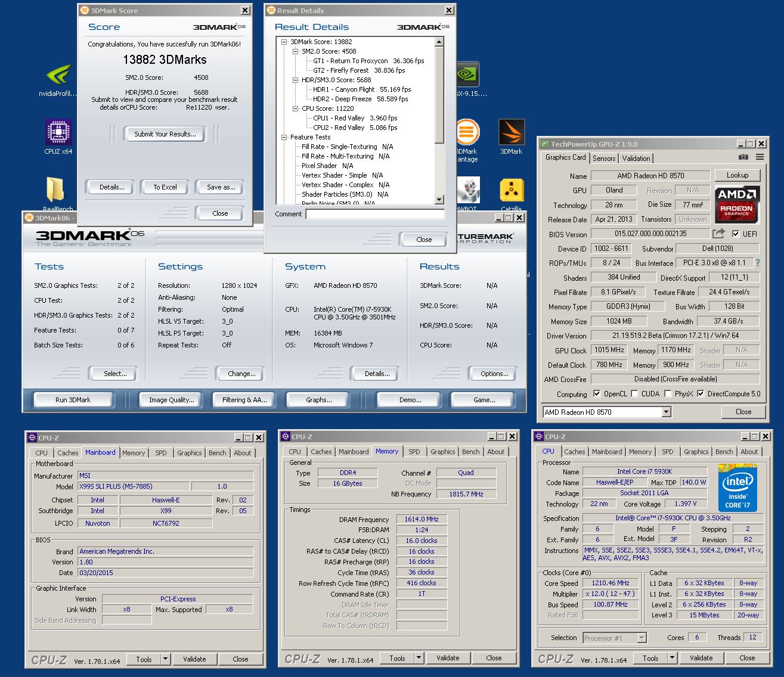Click the Graphs... button in 3DMark06
This screenshot has width=784, height=677.
tap(319, 400)
